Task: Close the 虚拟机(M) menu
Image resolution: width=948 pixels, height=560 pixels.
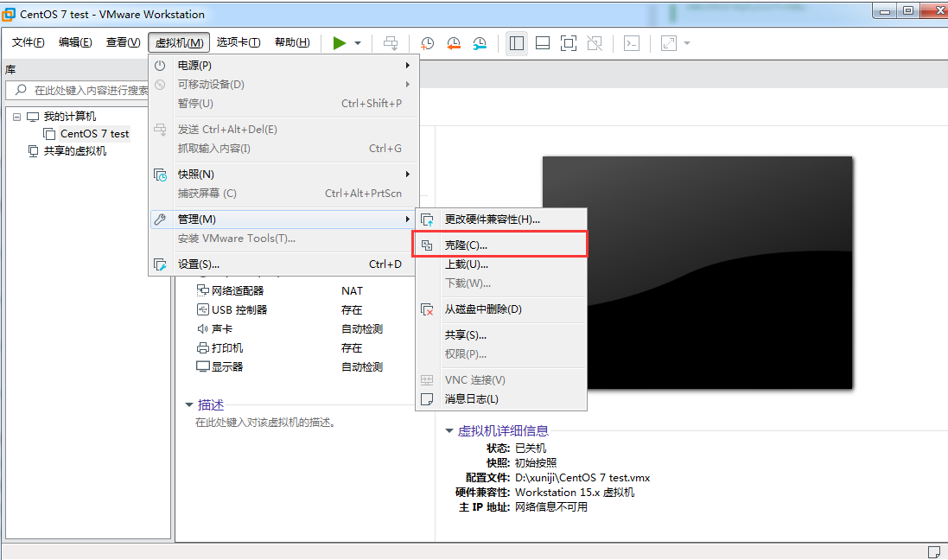Action: (179, 42)
